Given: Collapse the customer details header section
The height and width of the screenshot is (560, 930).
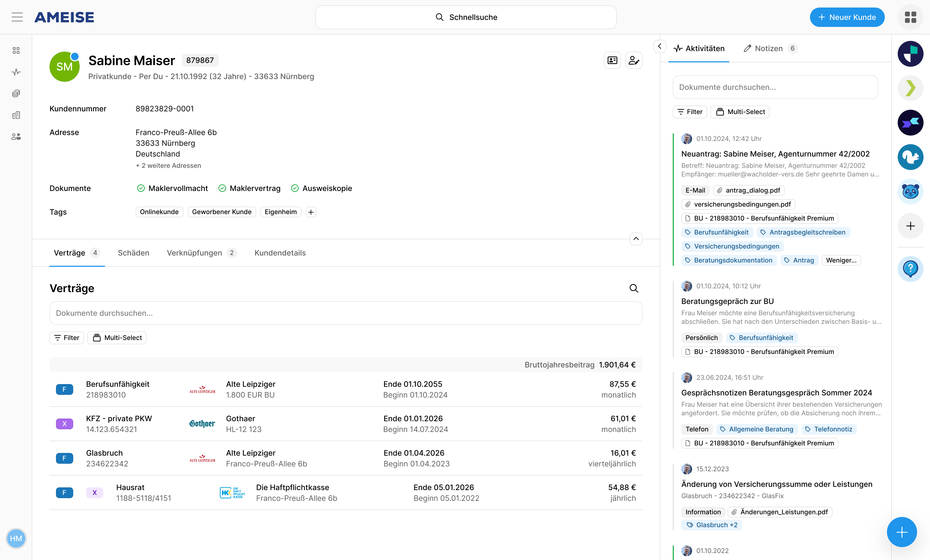Looking at the screenshot, I should coord(636,239).
